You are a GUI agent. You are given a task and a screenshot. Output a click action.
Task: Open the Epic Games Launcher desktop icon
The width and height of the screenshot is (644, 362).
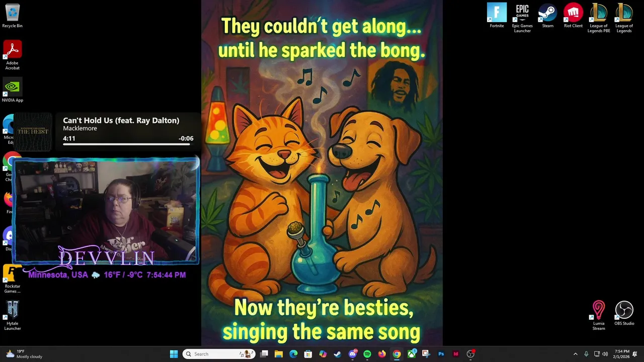[x=522, y=18]
